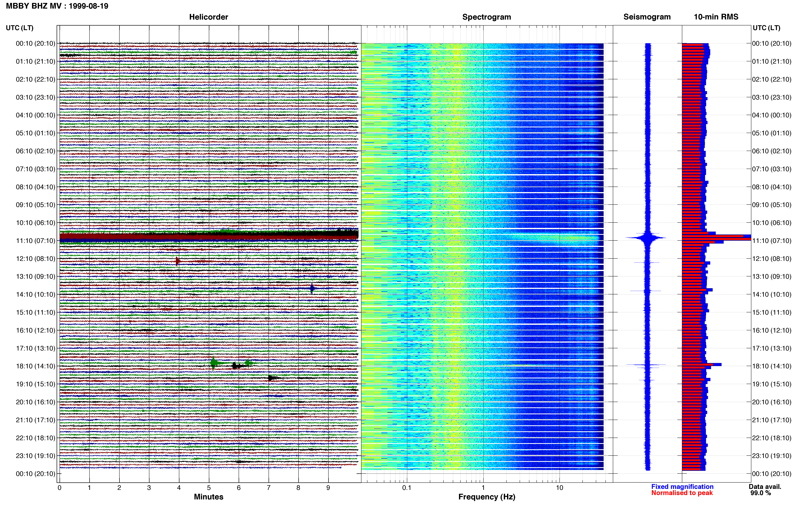Click the left time label '22:10 (18:10)'
This screenshot has height=508, width=812.
coord(36,438)
